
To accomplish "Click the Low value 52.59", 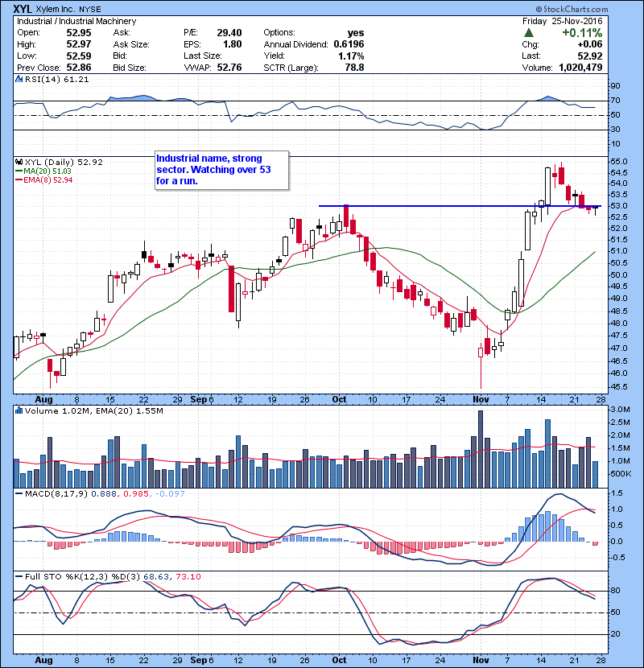I will (78, 56).
